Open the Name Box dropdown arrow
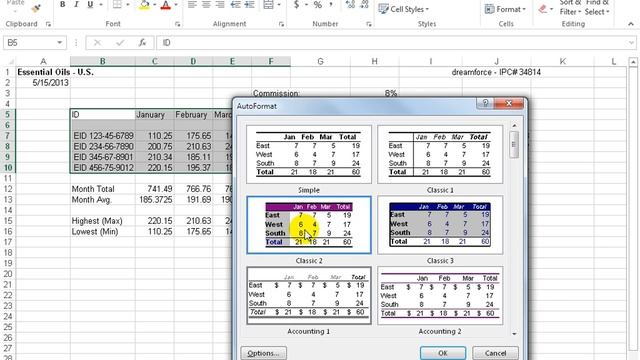The height and width of the screenshot is (360, 640). click(x=60, y=42)
